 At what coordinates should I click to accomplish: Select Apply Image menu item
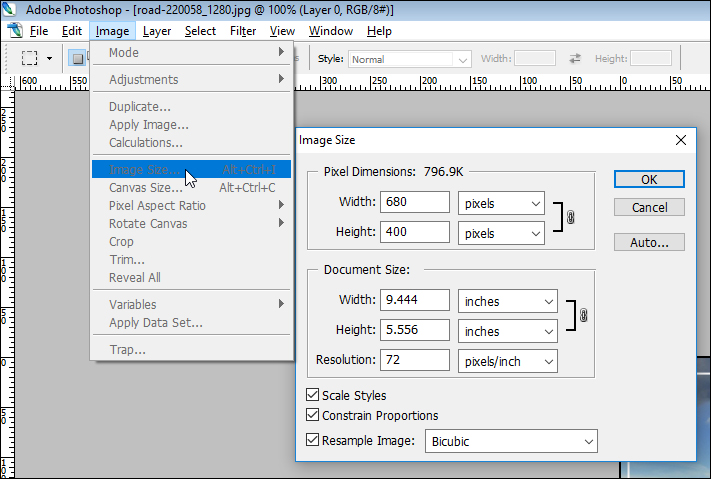click(191, 125)
